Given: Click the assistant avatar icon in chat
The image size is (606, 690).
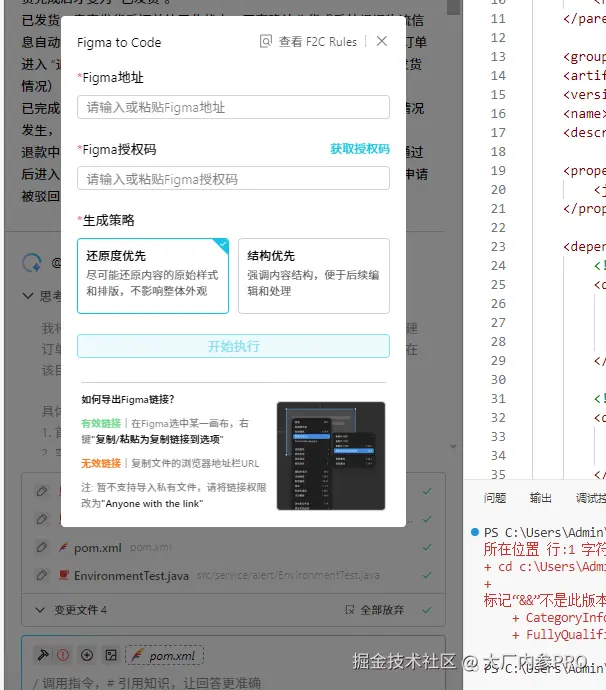Looking at the screenshot, I should click(x=32, y=263).
